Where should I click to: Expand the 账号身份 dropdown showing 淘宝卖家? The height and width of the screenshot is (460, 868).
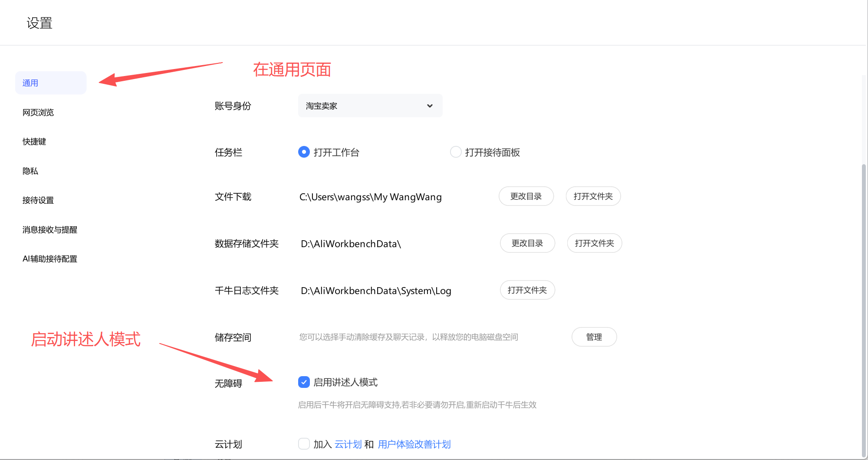pos(370,106)
